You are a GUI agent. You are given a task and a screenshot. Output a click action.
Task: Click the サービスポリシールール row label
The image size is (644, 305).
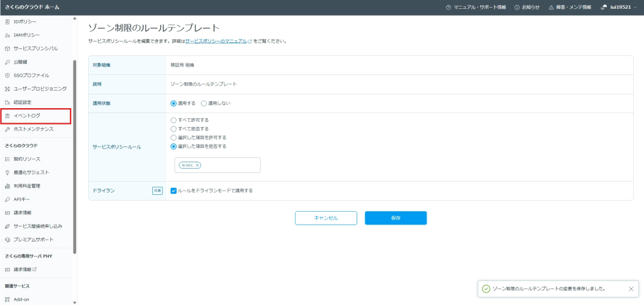[116, 147]
